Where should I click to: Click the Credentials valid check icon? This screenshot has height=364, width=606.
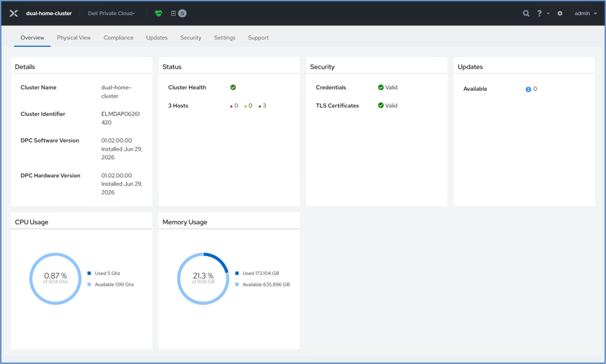[381, 87]
